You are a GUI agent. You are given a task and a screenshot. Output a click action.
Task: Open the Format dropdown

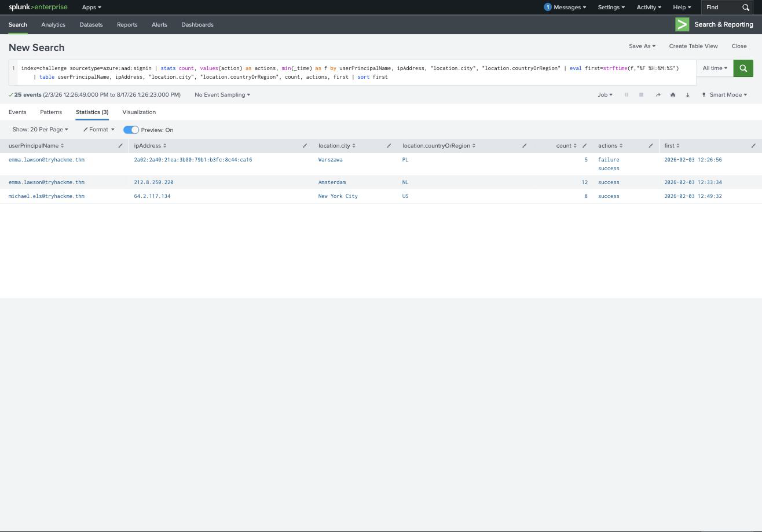[98, 130]
